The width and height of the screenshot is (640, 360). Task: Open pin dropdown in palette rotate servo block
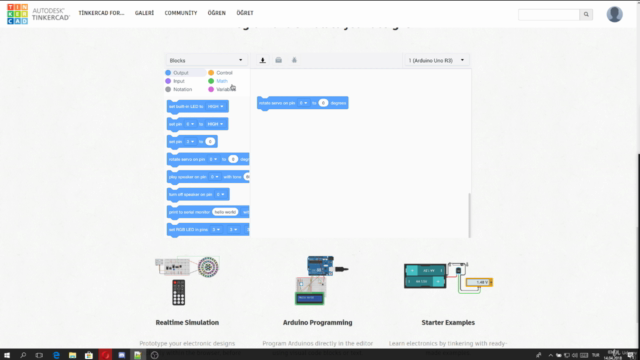coord(213,159)
